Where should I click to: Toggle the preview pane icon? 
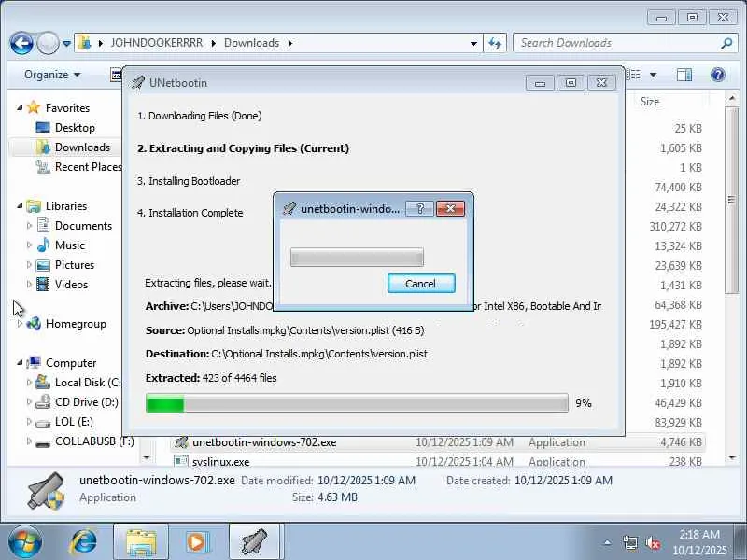(684, 75)
